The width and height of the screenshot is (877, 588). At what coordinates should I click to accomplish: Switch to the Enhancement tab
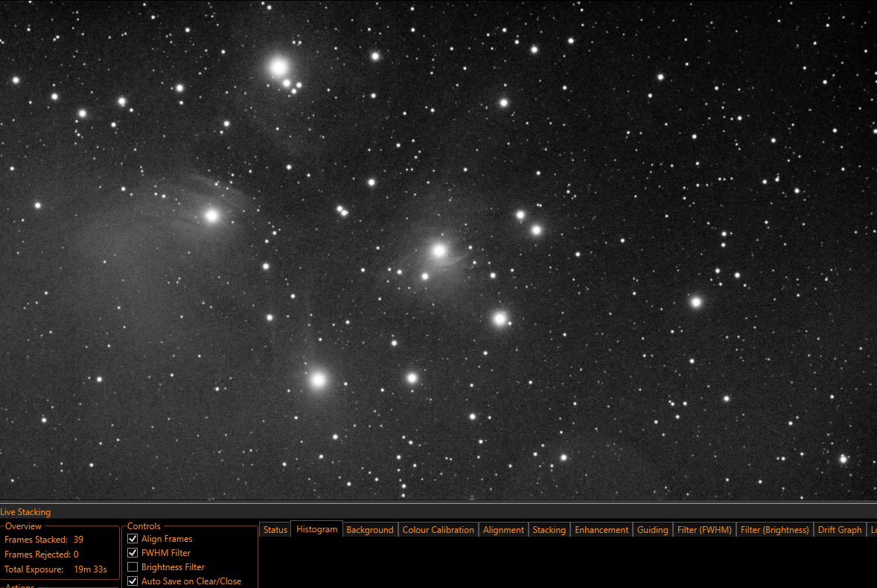click(602, 530)
